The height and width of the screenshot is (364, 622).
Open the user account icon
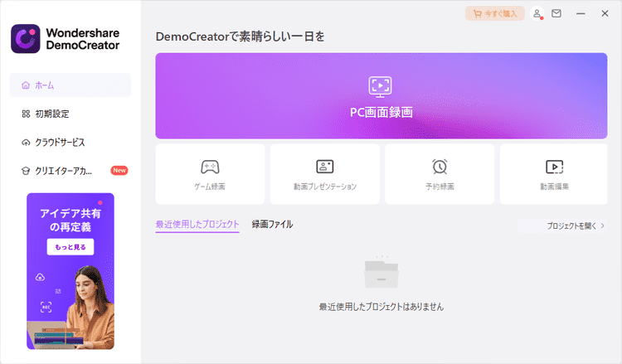(537, 14)
